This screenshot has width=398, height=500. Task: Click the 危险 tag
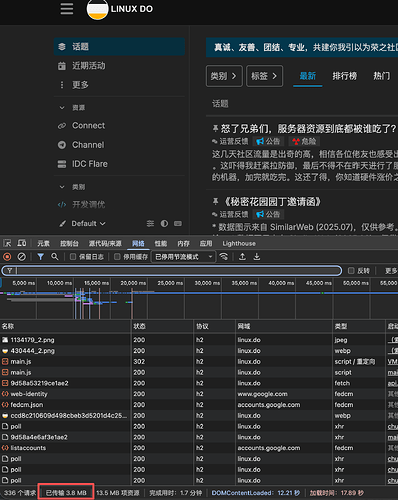pos(304,141)
